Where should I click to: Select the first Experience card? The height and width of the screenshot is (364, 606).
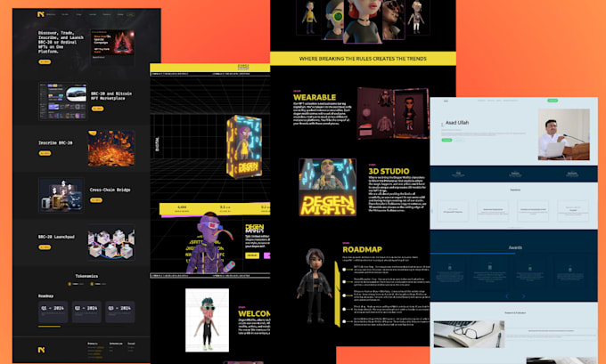coord(453,211)
